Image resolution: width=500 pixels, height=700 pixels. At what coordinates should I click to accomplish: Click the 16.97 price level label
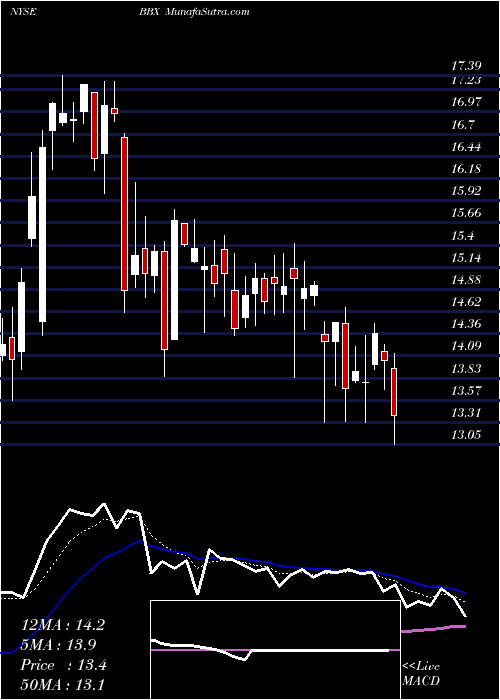pyautogui.click(x=466, y=102)
